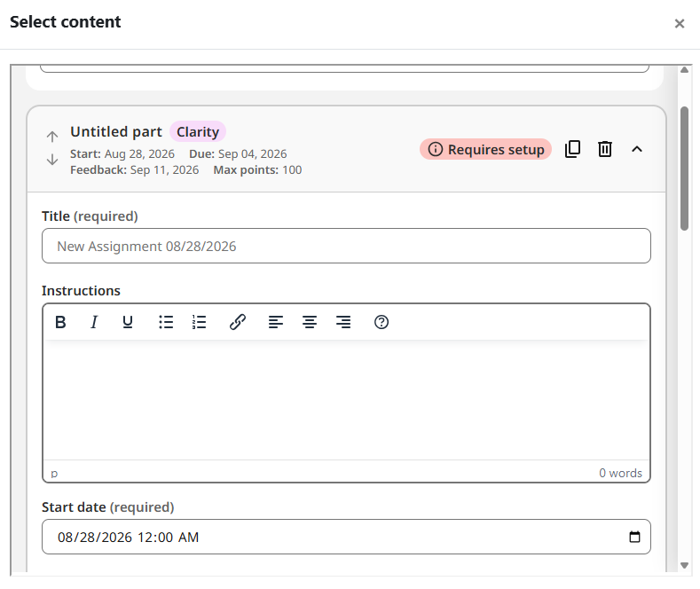The width and height of the screenshot is (700, 589).
Task: Focus the Start date field
Action: coord(346,537)
